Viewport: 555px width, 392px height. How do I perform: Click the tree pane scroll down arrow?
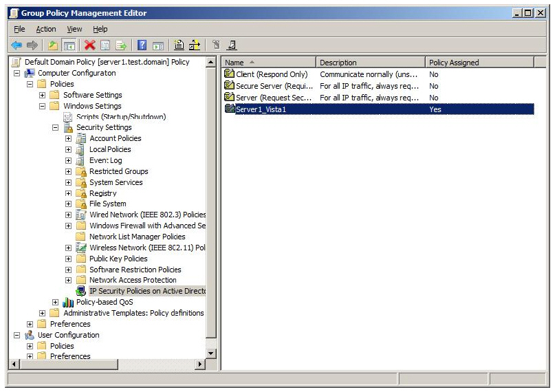coord(211,353)
